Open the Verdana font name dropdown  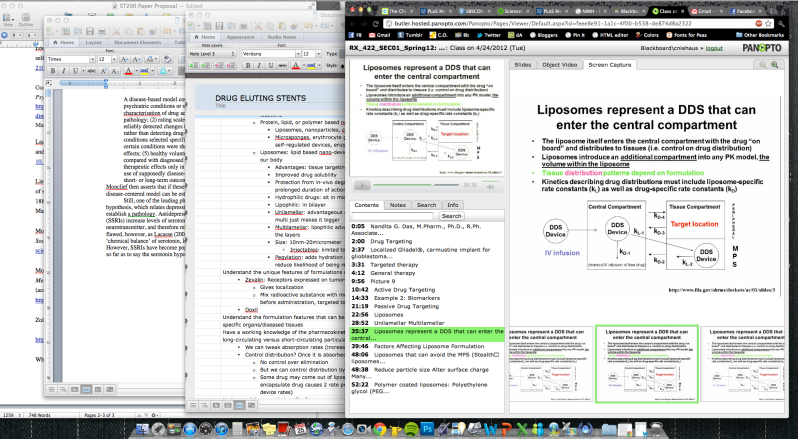[298, 54]
